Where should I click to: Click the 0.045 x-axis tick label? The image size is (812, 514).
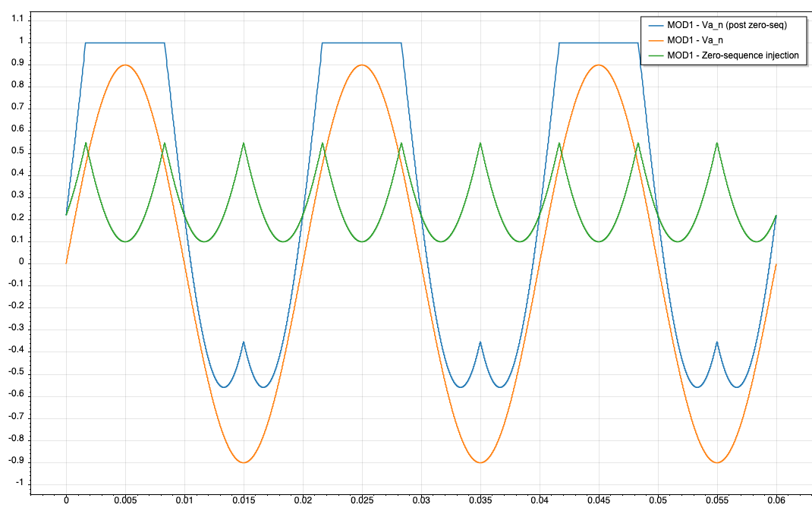pyautogui.click(x=599, y=501)
